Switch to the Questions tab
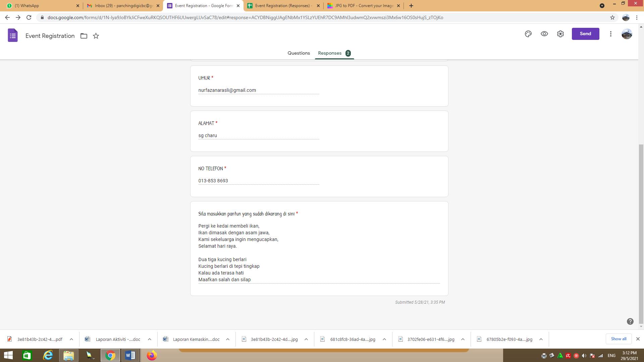Screen dimensions: 644x362 click(299, 53)
